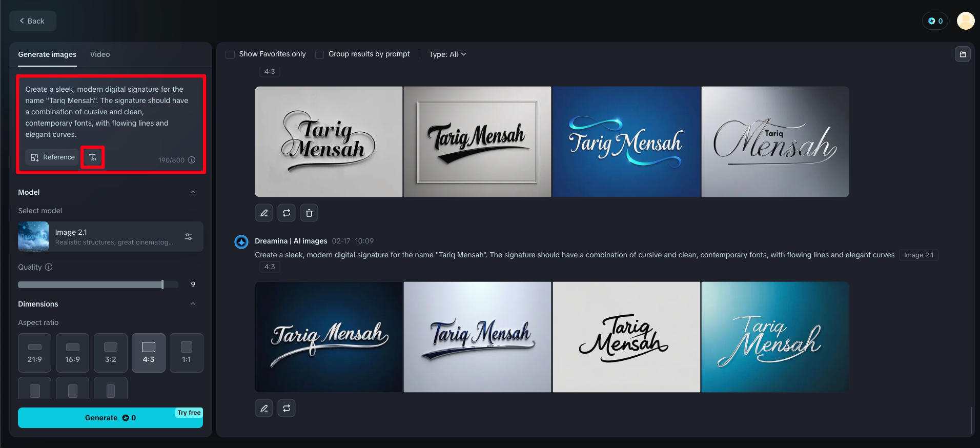This screenshot has width=980, height=448.
Task: Enable Show Favorites only checkbox
Action: (x=231, y=54)
